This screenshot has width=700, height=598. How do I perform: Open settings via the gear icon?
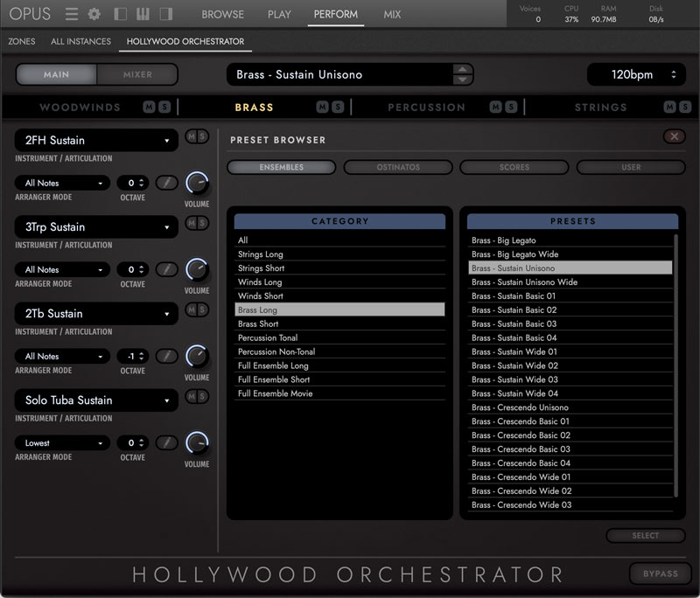click(x=94, y=14)
